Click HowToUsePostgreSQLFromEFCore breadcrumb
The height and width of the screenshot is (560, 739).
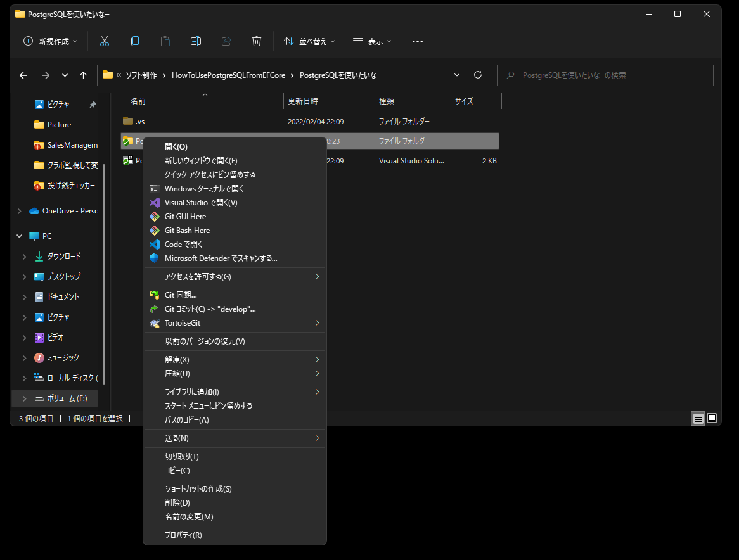click(x=229, y=75)
